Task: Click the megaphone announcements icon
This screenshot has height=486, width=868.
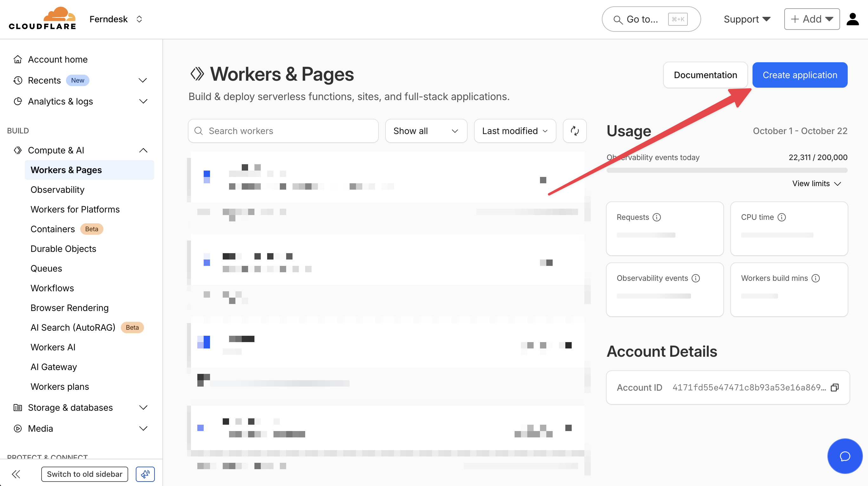Action: [145, 474]
